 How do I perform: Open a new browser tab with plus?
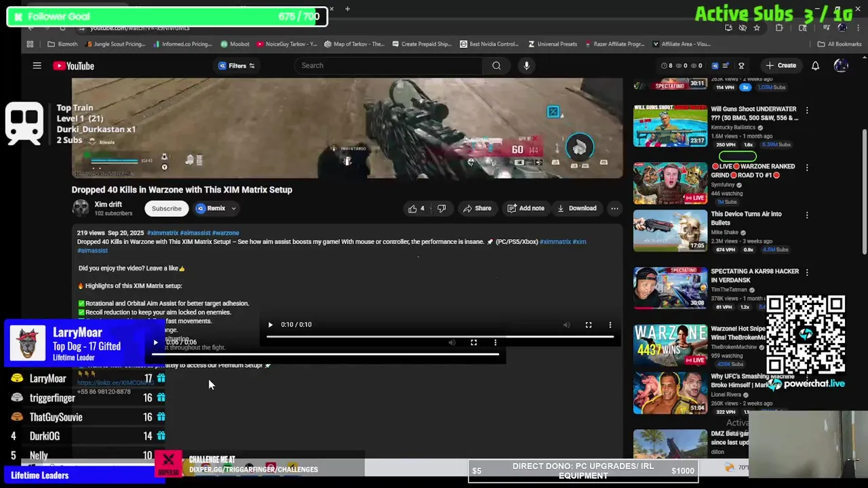pyautogui.click(x=347, y=9)
